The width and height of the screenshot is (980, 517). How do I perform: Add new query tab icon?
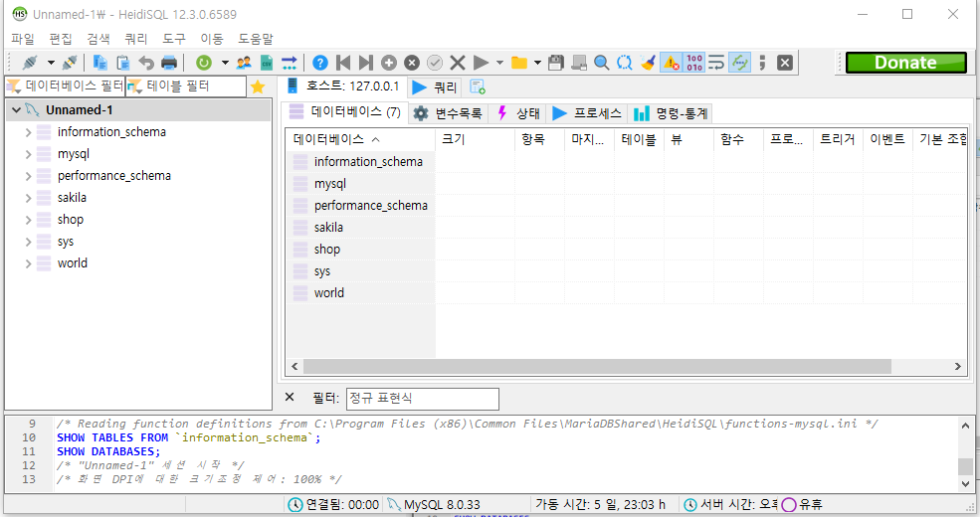point(478,87)
